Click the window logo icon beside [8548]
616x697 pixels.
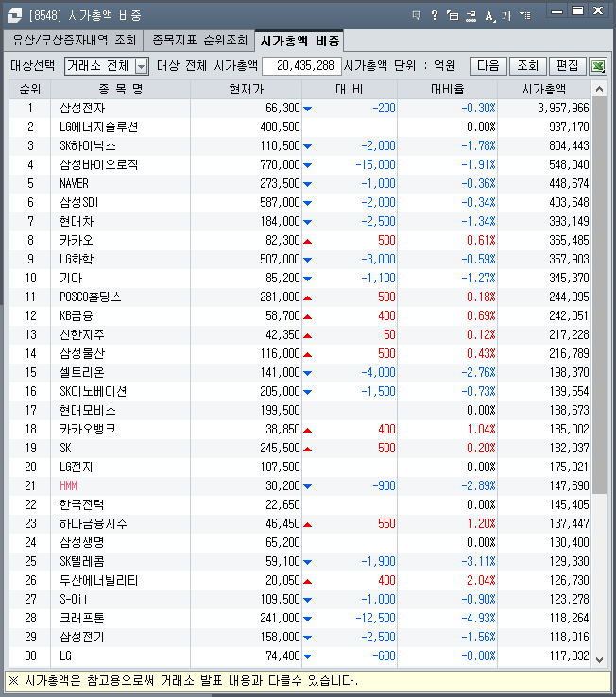pos(14,15)
